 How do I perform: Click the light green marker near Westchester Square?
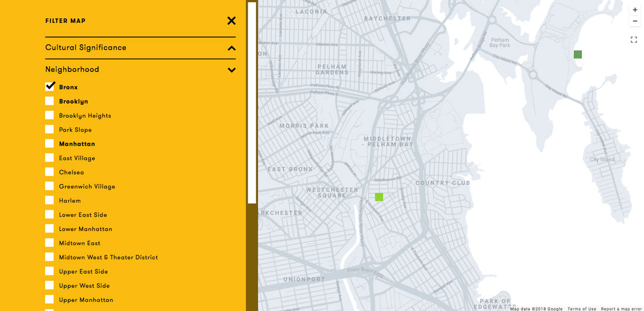click(379, 197)
